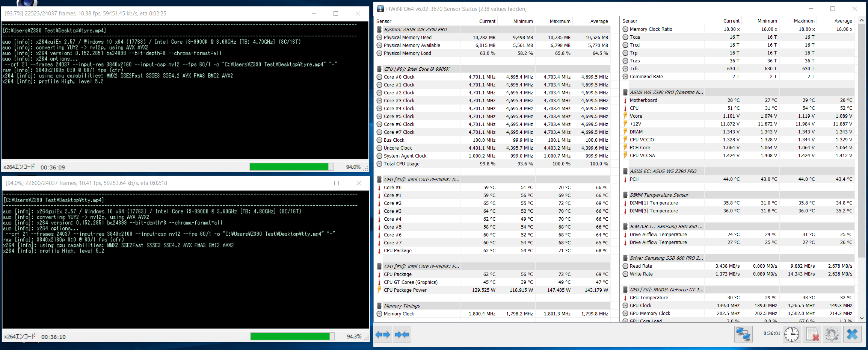This screenshot has height=350, width=868.
Task: Click the expand columns arrows button in HWiNFO
Action: click(x=383, y=334)
